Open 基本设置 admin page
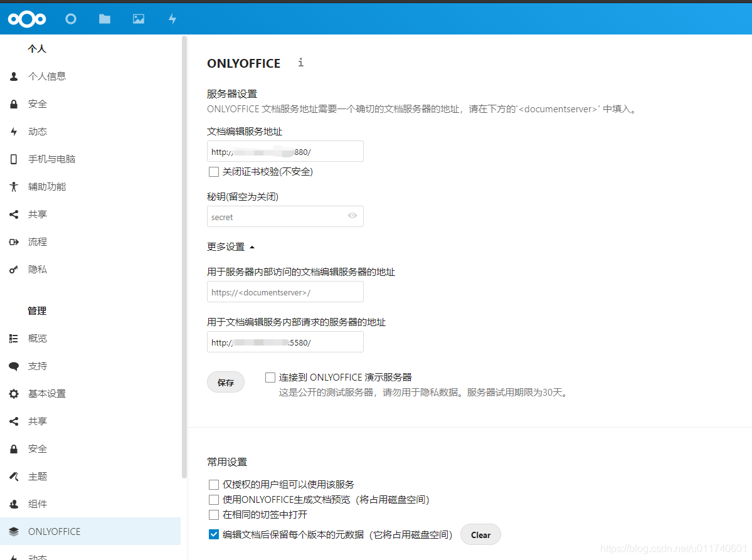 point(47,394)
